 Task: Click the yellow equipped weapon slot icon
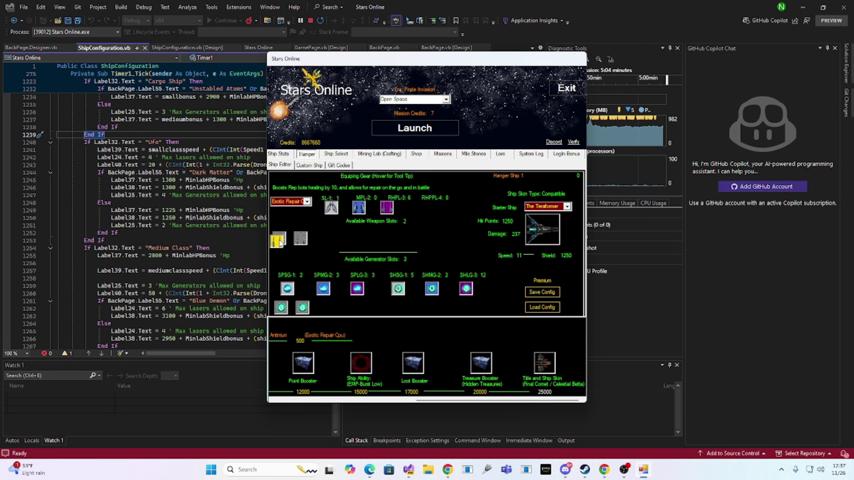(x=278, y=239)
